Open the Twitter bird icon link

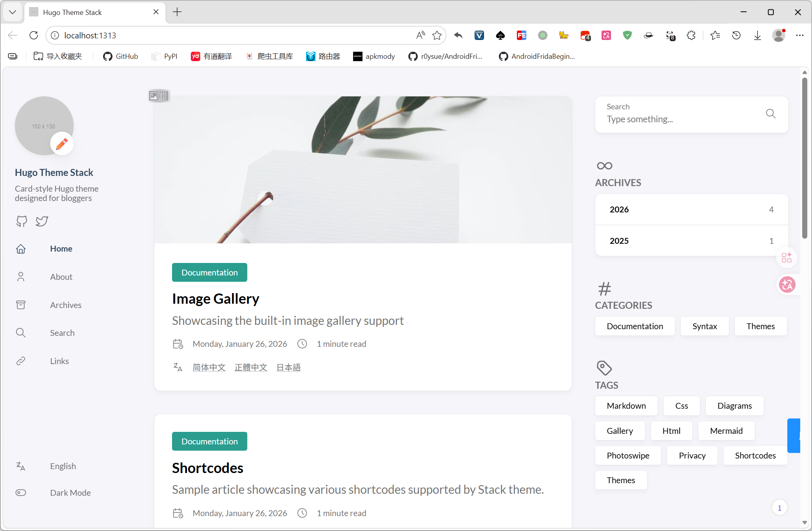(42, 221)
